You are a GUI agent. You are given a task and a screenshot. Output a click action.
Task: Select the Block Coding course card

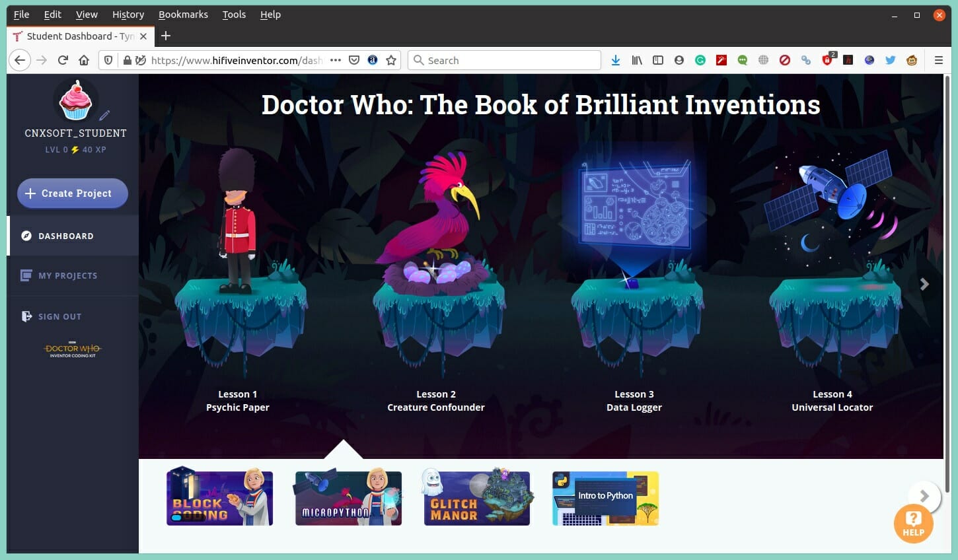(220, 497)
